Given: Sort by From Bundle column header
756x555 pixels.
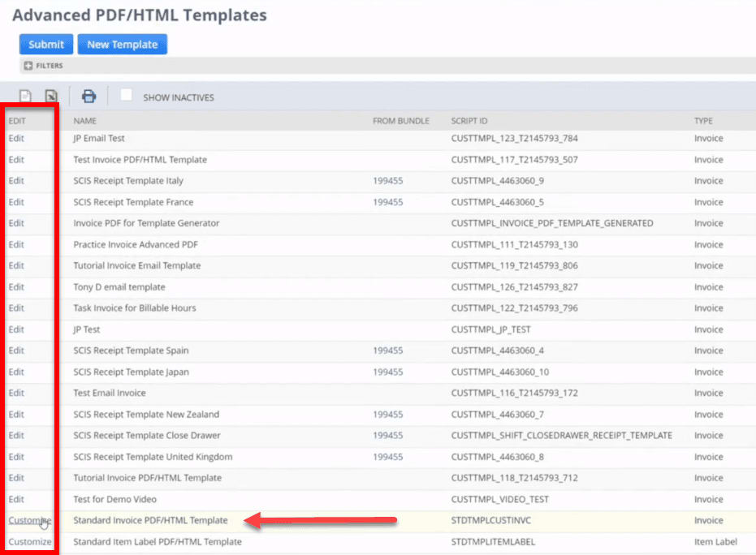Looking at the screenshot, I should tap(400, 121).
